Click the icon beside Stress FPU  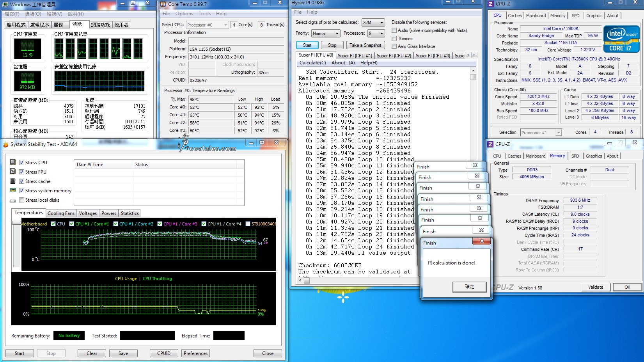[13, 172]
